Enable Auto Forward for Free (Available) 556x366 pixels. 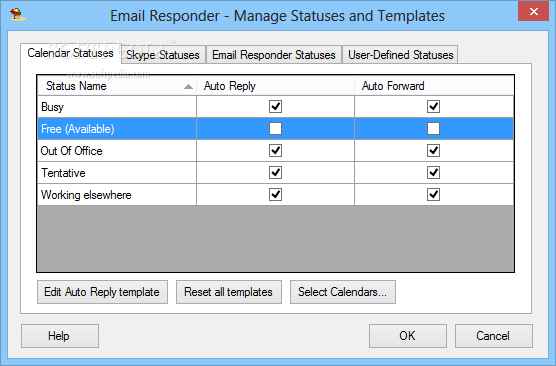pyautogui.click(x=433, y=128)
